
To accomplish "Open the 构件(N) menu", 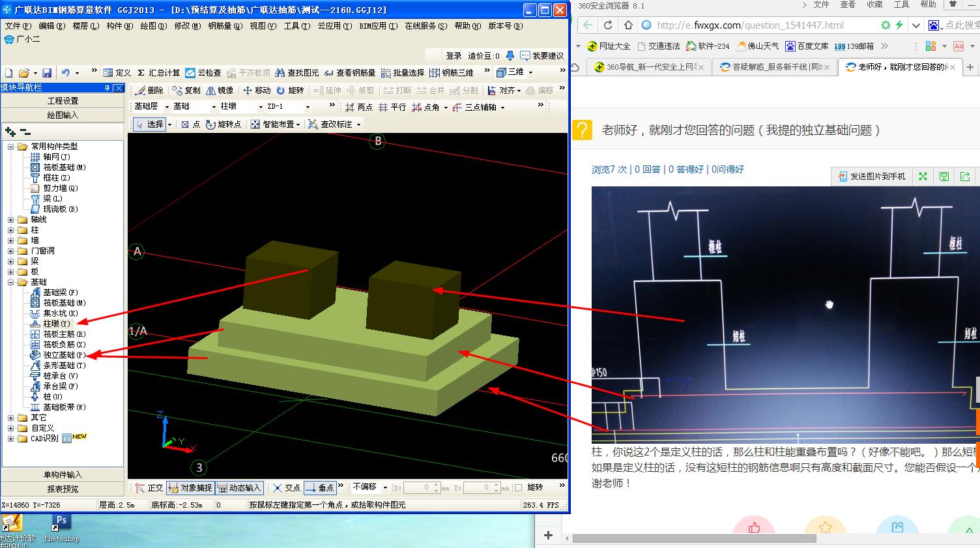I will pos(119,26).
